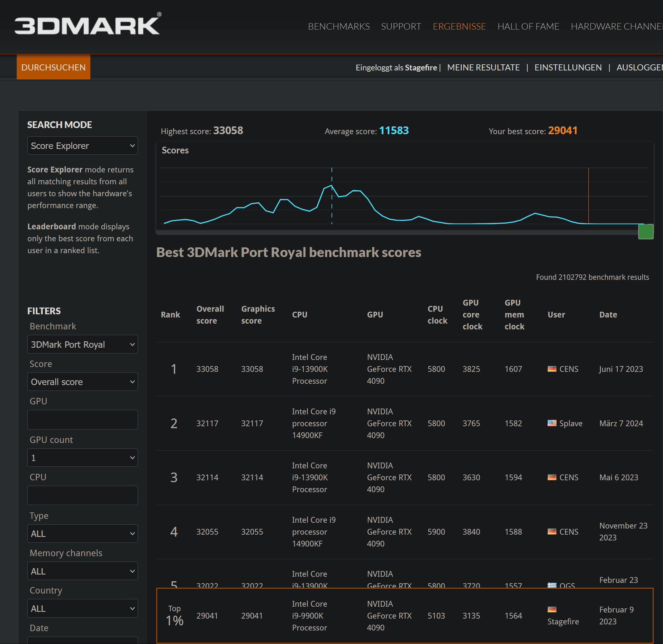This screenshot has height=644, width=663.
Task: Click the US flag beside Splave
Action: 552,423
